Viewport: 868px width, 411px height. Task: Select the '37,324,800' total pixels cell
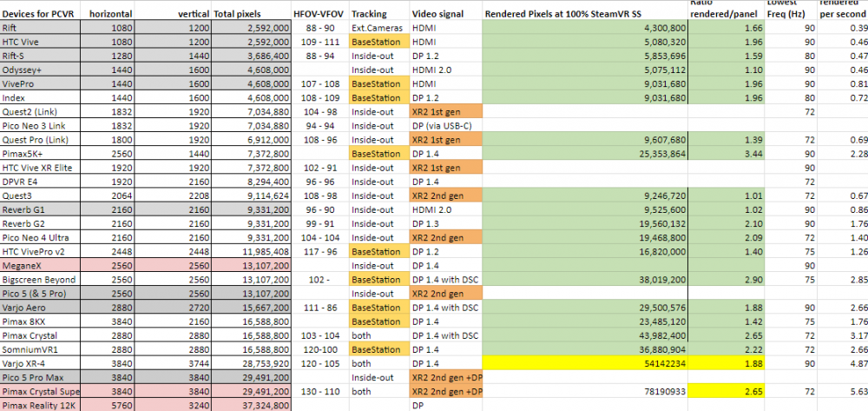(x=251, y=406)
